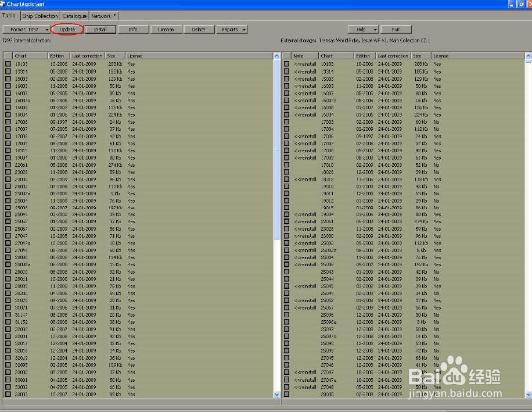The width and height of the screenshot is (532, 412).
Task: Switch to the Ship Collection tab
Action: click(x=40, y=16)
